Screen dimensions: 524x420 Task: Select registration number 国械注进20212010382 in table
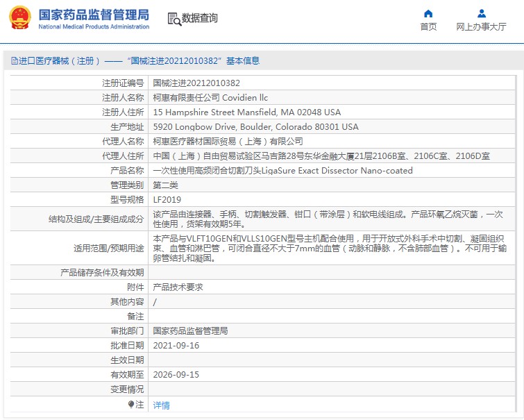coord(196,83)
